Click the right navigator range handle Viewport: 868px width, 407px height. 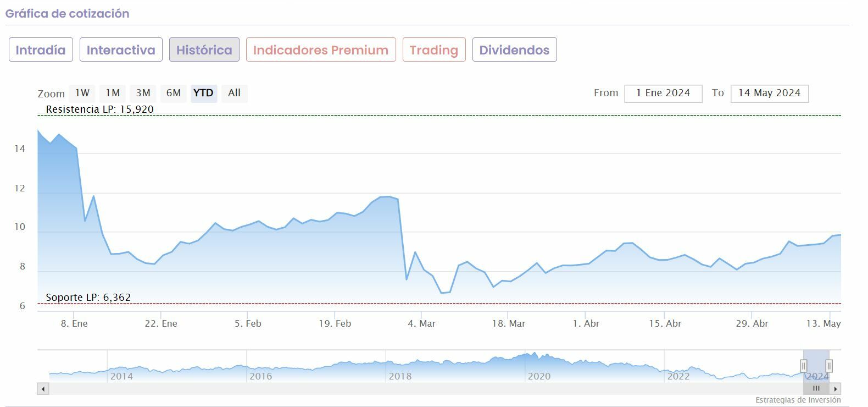(x=829, y=366)
